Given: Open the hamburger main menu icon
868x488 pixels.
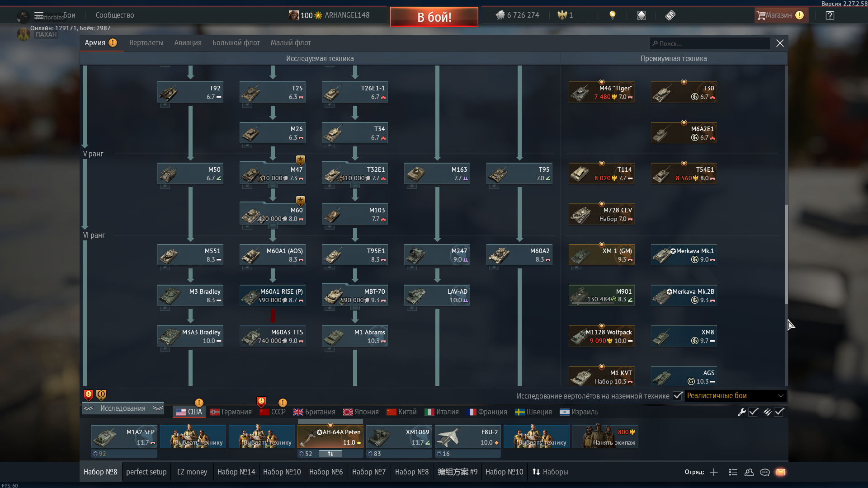Looking at the screenshot, I should [39, 15].
